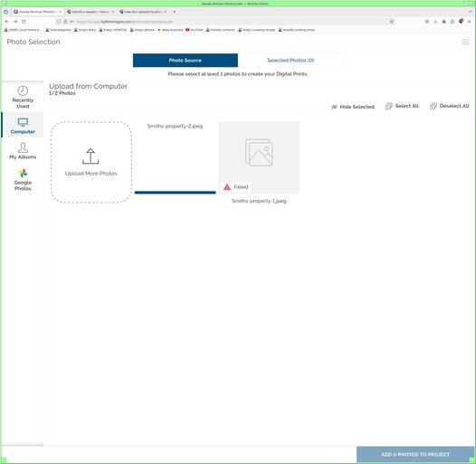Select the Computer upload source
Image resolution: width=476 pixels, height=464 pixels.
coord(23,126)
